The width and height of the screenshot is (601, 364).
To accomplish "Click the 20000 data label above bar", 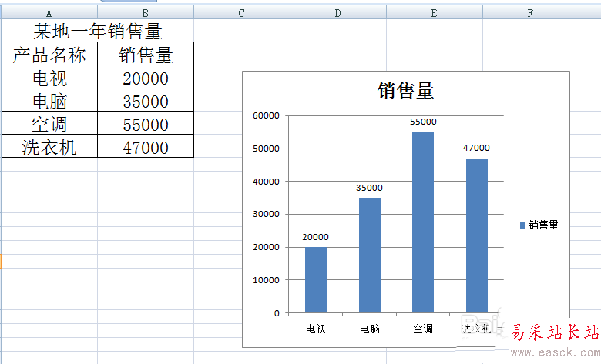I will pos(315,237).
